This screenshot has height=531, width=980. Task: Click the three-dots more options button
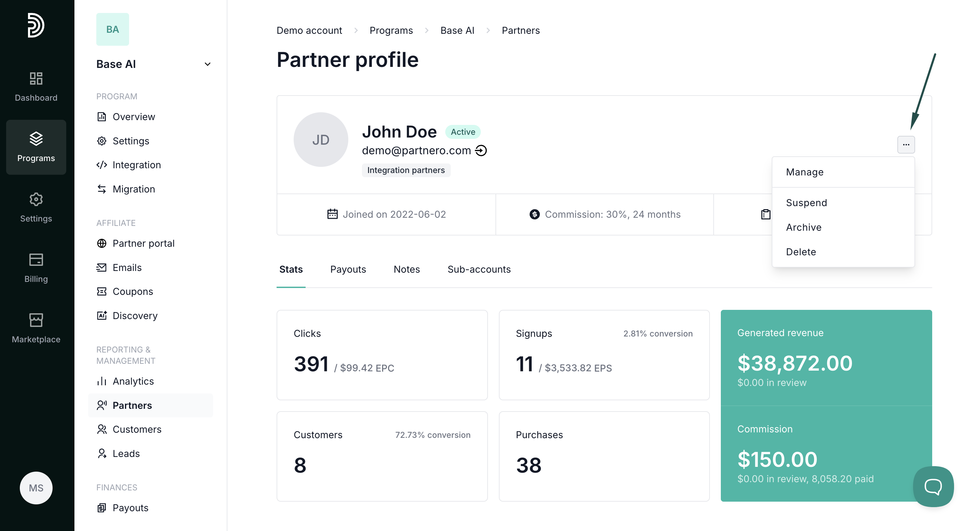[x=906, y=144]
